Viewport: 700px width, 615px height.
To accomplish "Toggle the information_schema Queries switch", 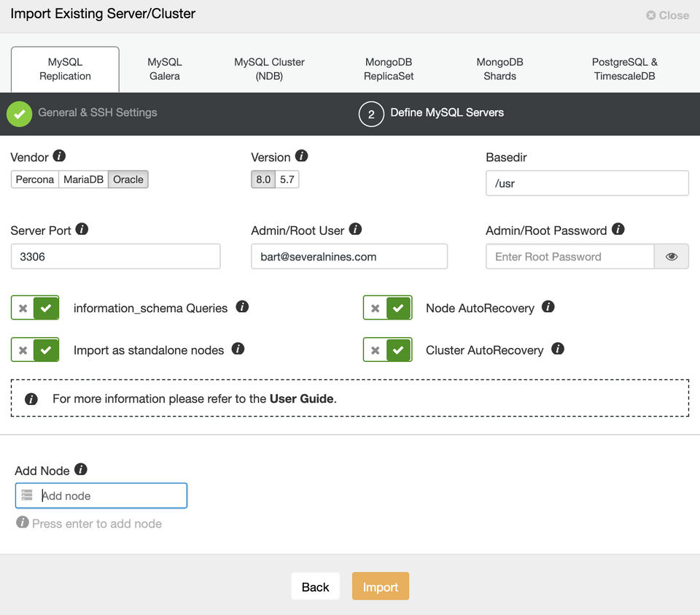I will (35, 308).
